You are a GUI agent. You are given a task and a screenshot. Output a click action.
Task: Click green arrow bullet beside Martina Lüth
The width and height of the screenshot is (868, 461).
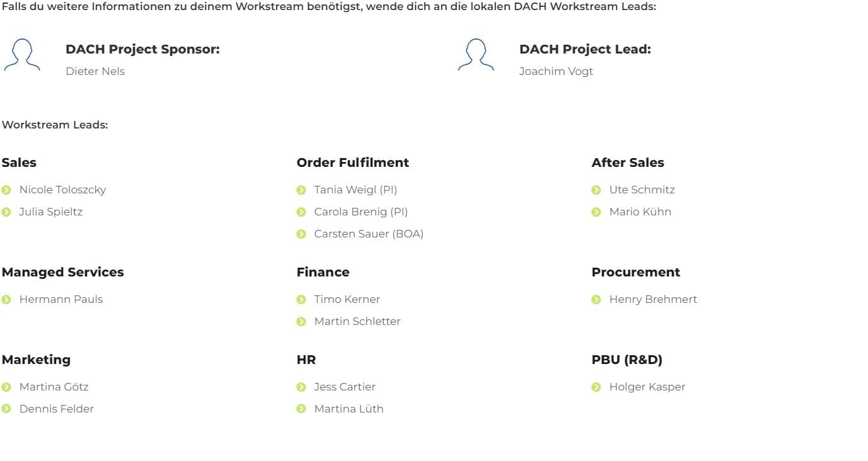[301, 409]
